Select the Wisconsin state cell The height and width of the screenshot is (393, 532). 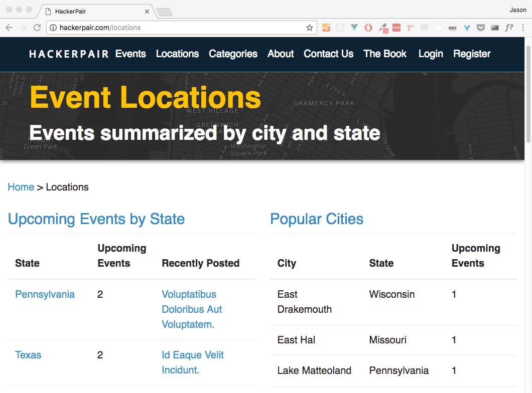[x=392, y=294]
